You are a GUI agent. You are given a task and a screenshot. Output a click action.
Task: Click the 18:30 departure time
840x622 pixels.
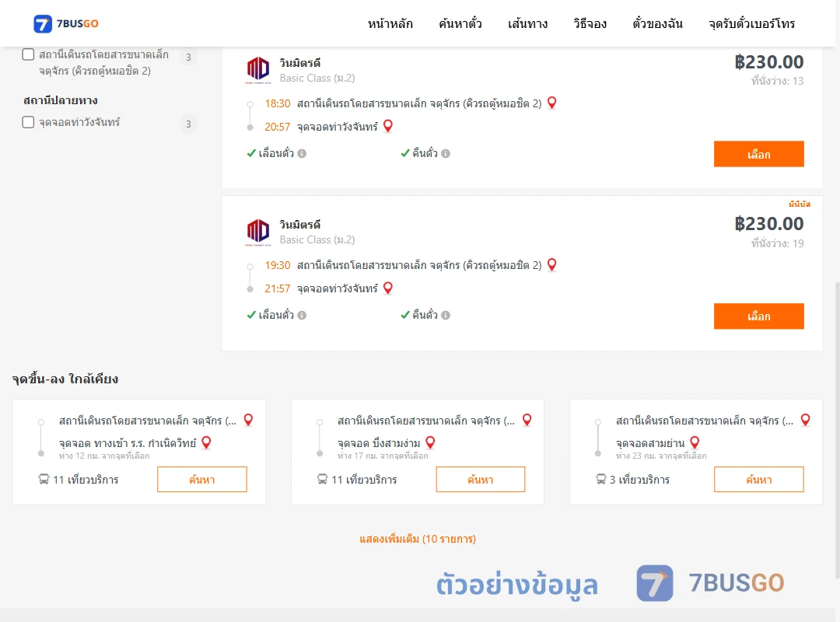coord(278,103)
